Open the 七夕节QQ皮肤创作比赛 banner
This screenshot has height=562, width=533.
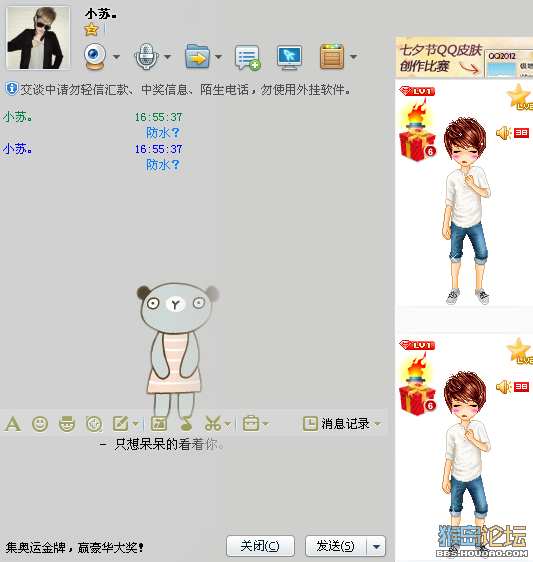(464, 58)
